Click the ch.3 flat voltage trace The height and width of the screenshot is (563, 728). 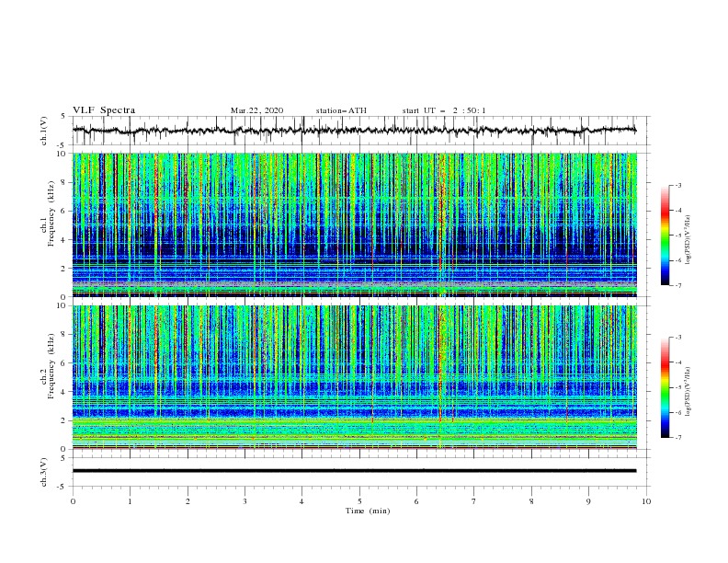354,471
